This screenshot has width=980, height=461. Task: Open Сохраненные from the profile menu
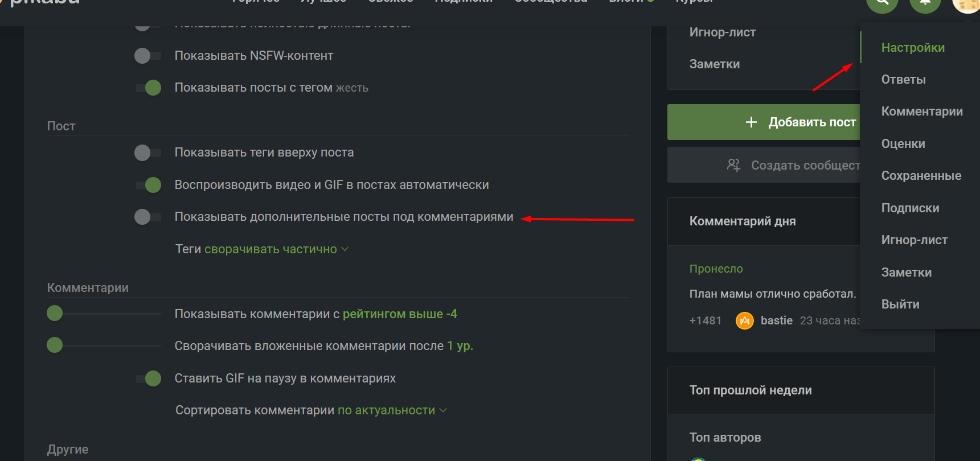921,176
